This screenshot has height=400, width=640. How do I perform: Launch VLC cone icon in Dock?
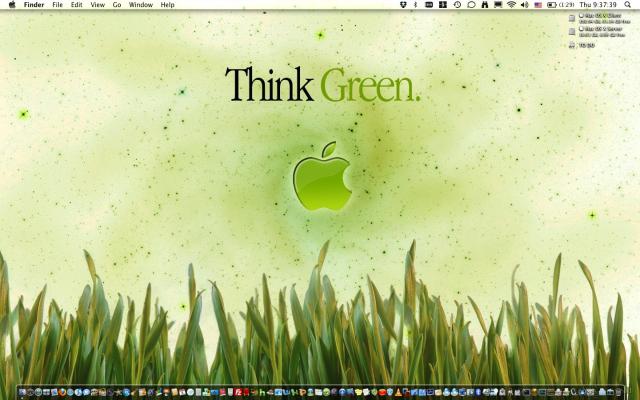(x=398, y=393)
